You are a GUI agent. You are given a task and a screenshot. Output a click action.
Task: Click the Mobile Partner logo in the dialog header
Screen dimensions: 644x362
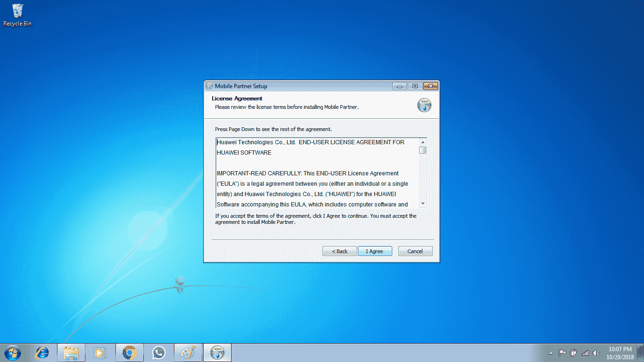(424, 106)
